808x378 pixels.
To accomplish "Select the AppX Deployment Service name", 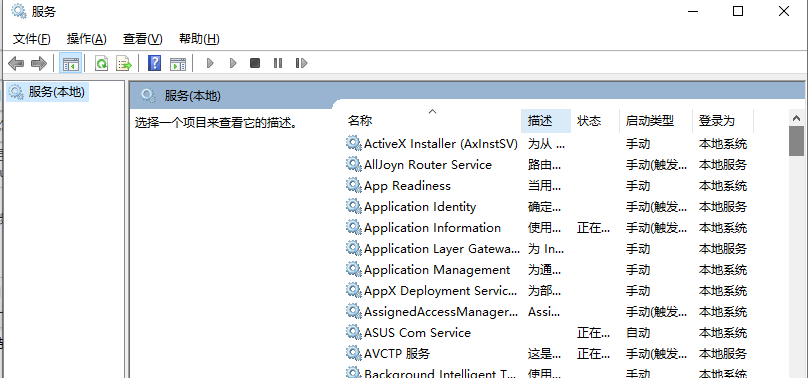I will [441, 290].
